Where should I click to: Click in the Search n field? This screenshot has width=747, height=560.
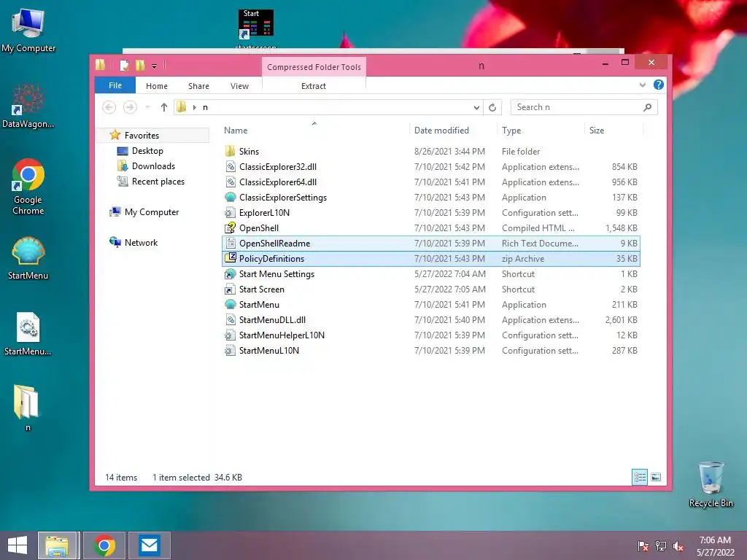(x=584, y=107)
